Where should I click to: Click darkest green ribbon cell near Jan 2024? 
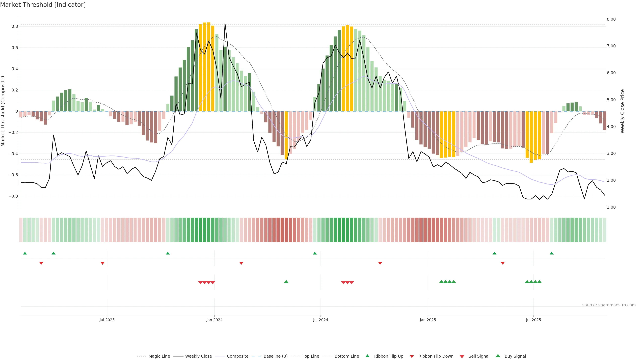click(x=204, y=230)
